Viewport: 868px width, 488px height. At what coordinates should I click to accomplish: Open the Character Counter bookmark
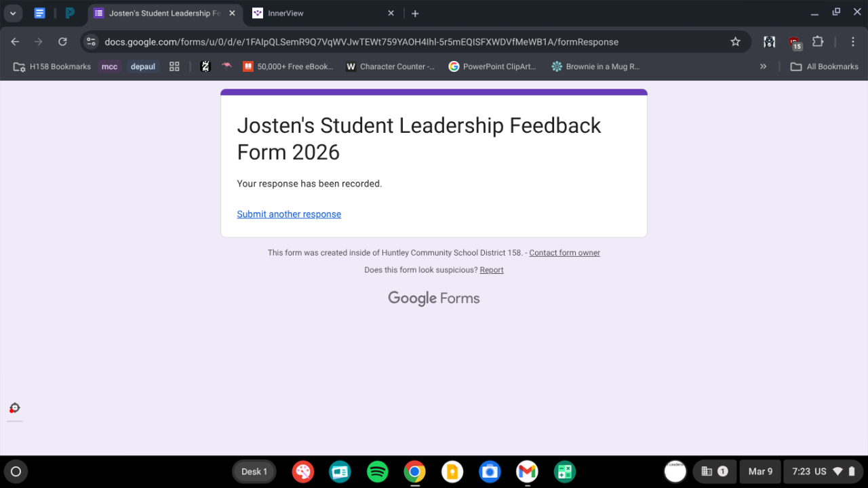click(391, 66)
